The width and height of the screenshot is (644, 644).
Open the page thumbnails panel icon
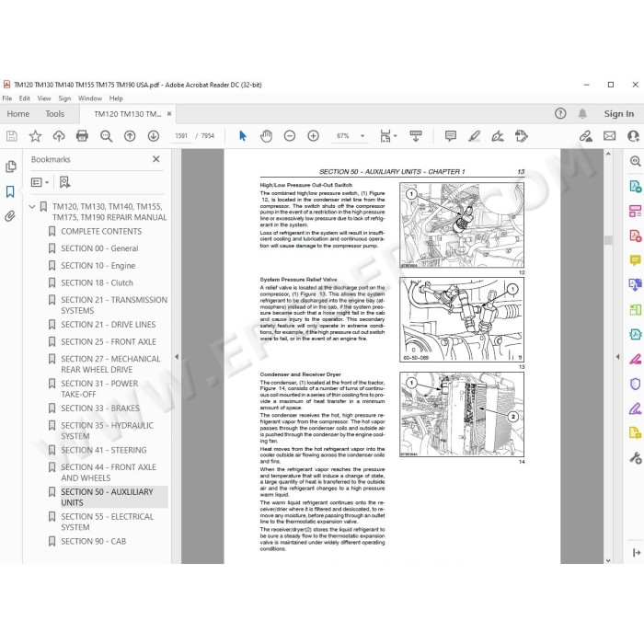pyautogui.click(x=11, y=167)
